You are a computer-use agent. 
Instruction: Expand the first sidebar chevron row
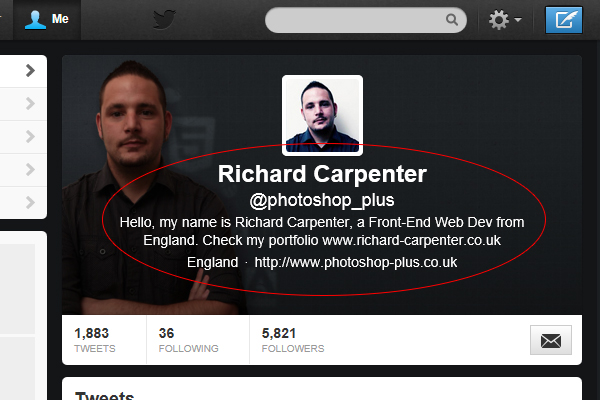tap(23, 71)
